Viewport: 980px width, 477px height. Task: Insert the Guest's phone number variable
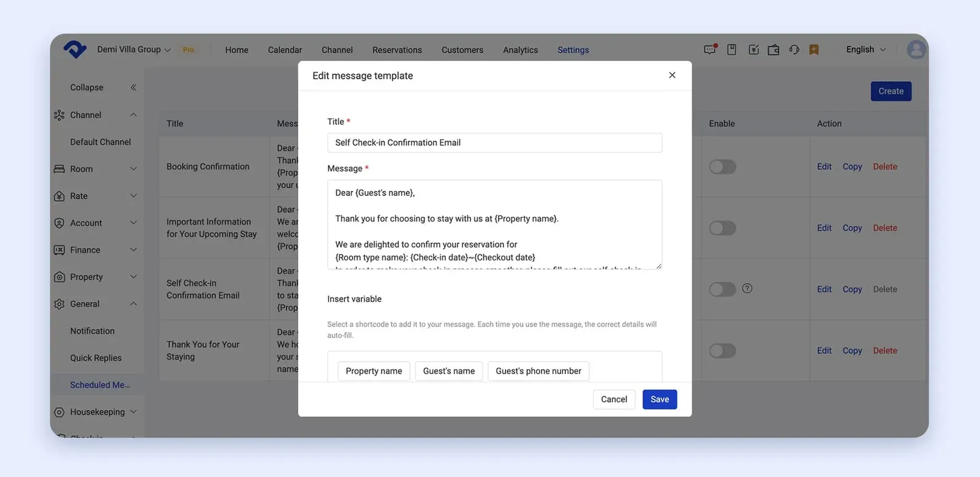click(x=538, y=371)
